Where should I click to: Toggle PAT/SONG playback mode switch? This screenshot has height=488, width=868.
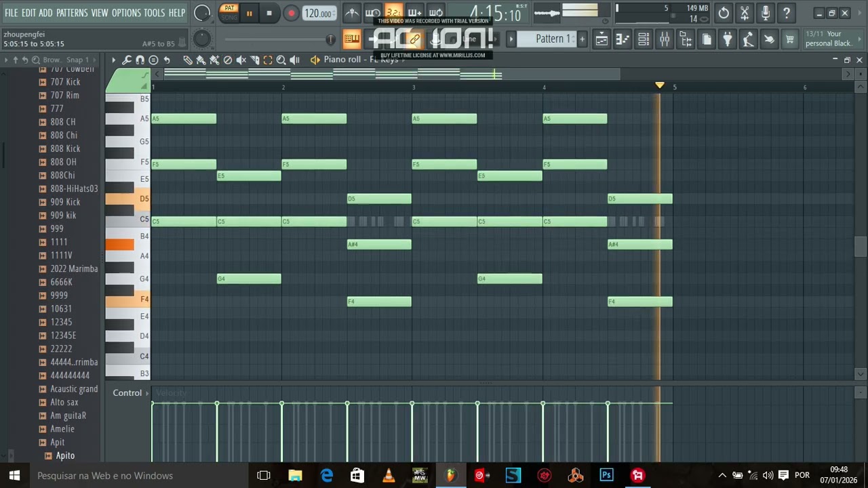[x=229, y=12]
